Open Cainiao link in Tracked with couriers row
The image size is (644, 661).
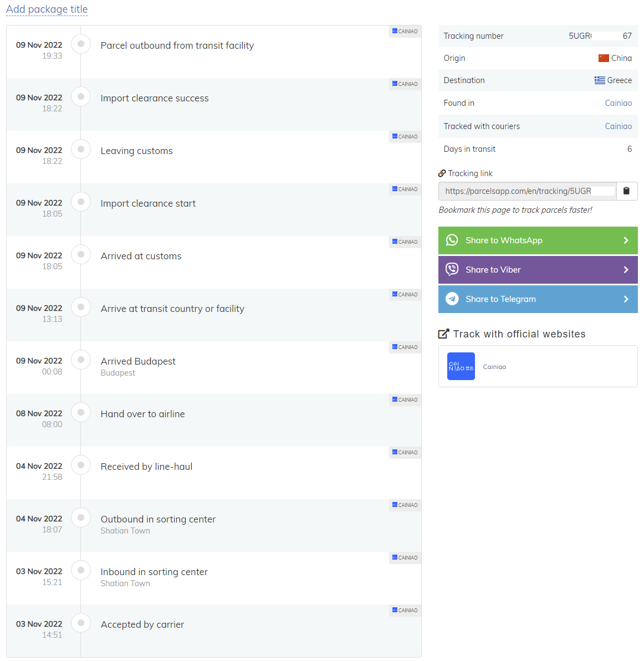pos(619,126)
